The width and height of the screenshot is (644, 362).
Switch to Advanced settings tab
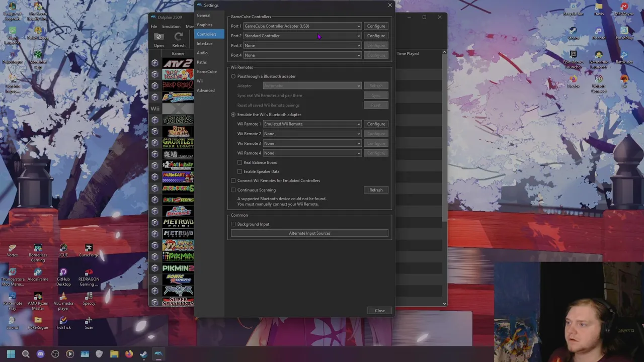[209, 90]
